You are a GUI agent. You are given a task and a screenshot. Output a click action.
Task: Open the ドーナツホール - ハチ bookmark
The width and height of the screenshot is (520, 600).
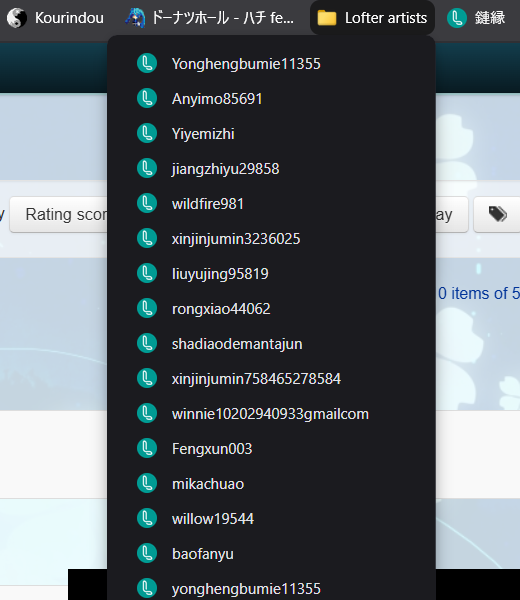tap(210, 18)
